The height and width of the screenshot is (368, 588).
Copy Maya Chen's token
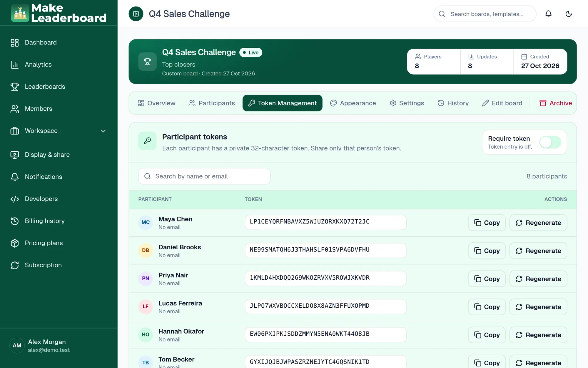pyautogui.click(x=487, y=223)
